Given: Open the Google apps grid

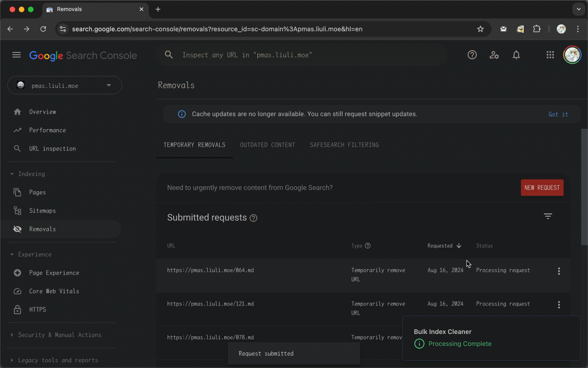Looking at the screenshot, I should (550, 55).
